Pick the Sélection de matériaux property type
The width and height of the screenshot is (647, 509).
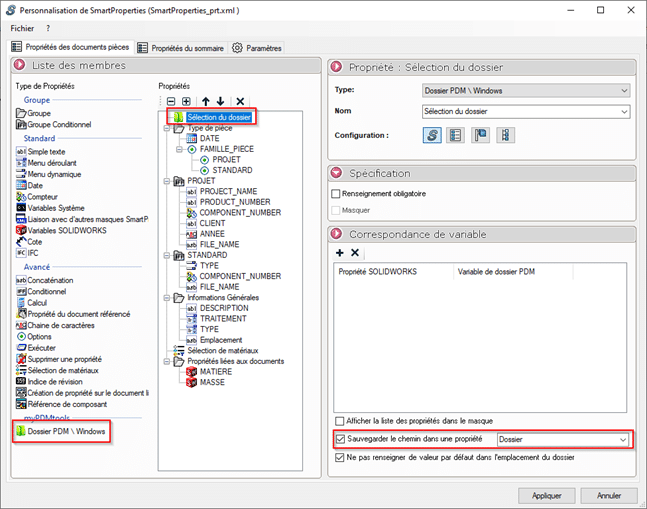tap(57, 370)
